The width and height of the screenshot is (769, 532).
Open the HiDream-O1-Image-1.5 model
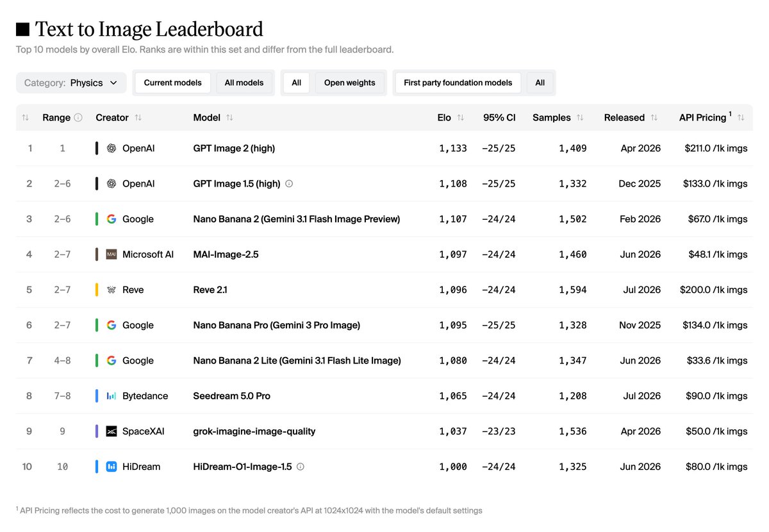242,467
